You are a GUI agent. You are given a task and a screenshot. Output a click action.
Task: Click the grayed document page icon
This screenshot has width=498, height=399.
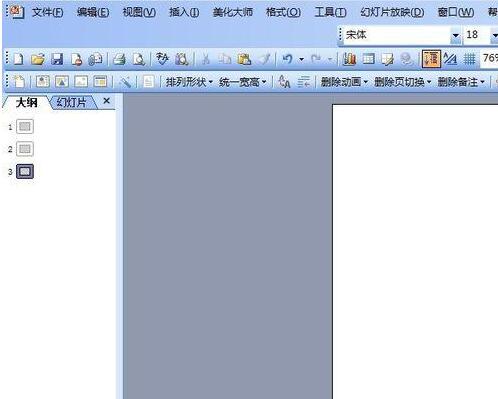coord(149,82)
